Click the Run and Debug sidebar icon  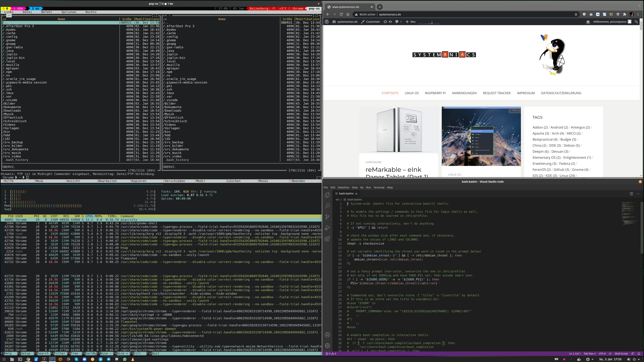pyautogui.click(x=327, y=228)
